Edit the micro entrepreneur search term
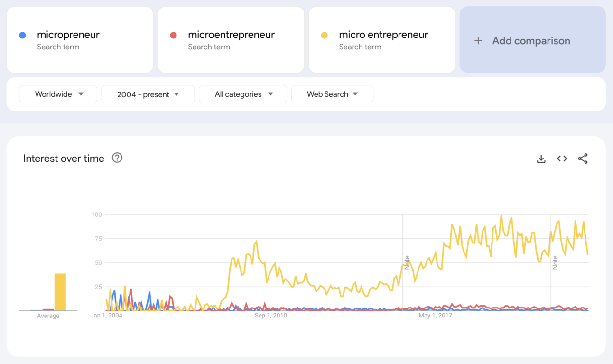 [x=383, y=35]
